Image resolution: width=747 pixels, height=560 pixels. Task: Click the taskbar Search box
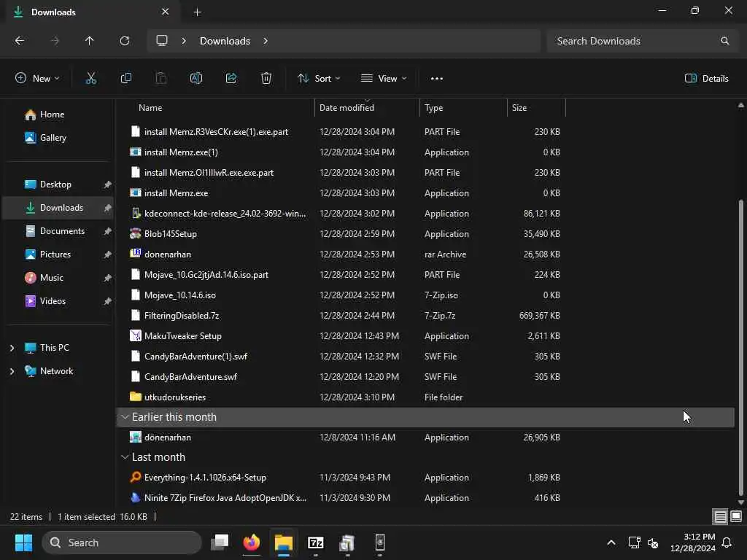[122, 542]
